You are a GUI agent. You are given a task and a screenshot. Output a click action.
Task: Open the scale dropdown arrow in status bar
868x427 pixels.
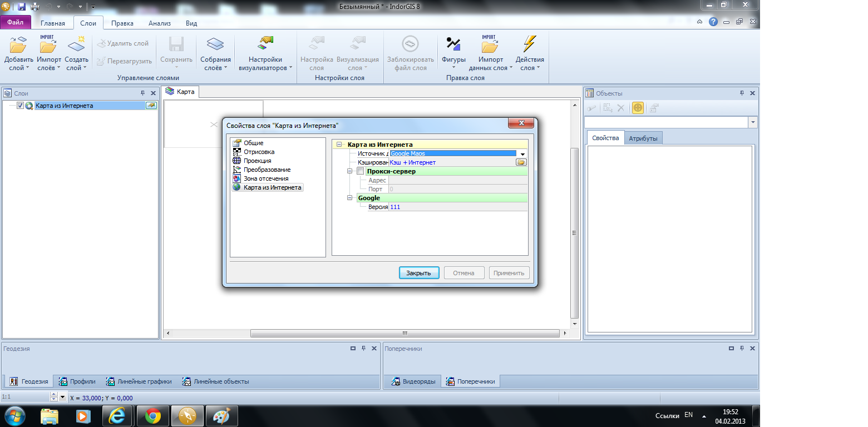(x=62, y=398)
